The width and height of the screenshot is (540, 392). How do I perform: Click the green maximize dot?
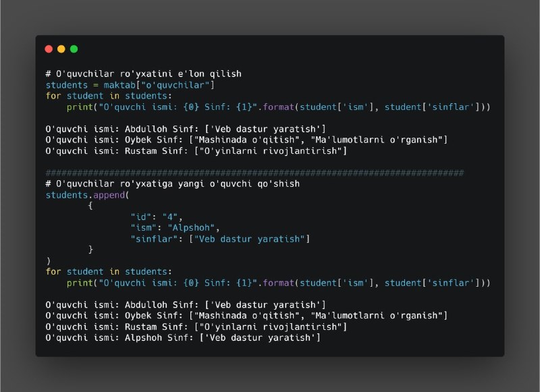[74, 49]
